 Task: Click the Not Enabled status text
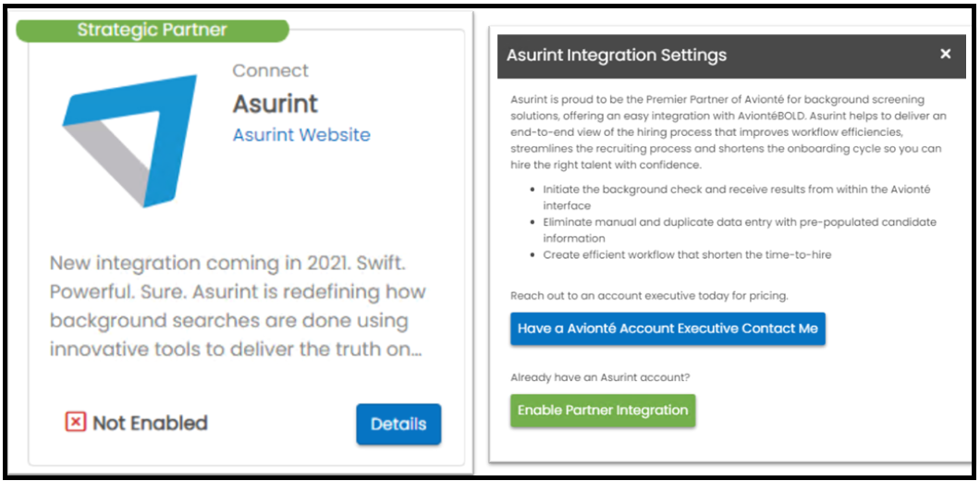tap(150, 424)
